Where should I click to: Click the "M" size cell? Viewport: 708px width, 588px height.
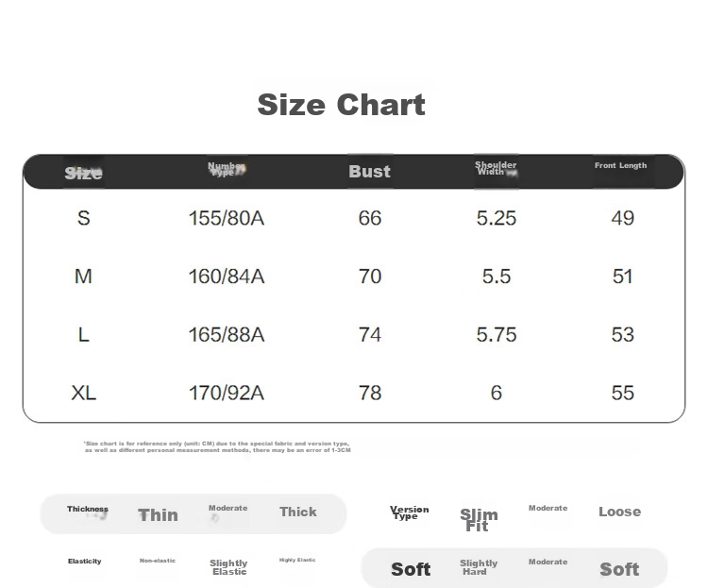[83, 277]
